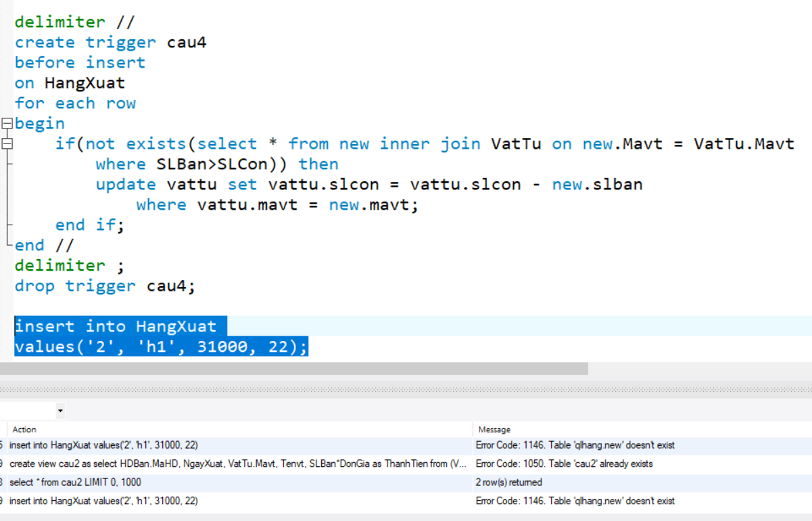The width and height of the screenshot is (812, 521).
Task: Place cursor on 'create trigger cau4' line
Action: point(110,43)
